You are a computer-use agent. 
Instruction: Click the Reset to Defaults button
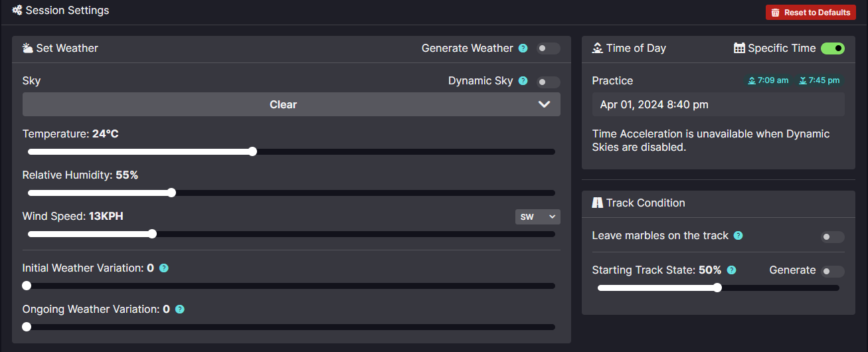(x=811, y=12)
